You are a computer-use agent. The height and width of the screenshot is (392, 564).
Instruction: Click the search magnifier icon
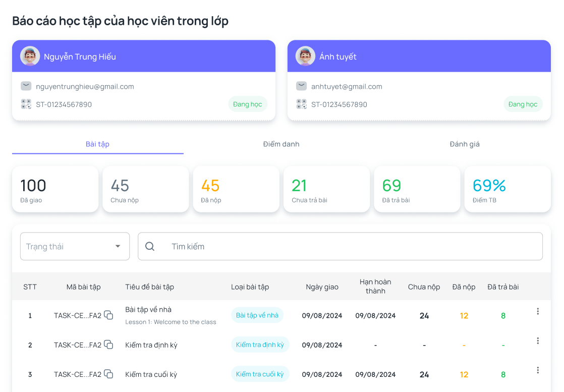(150, 246)
